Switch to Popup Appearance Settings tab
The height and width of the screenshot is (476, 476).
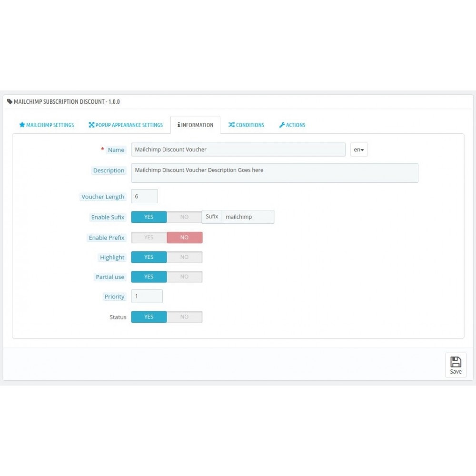click(x=126, y=125)
